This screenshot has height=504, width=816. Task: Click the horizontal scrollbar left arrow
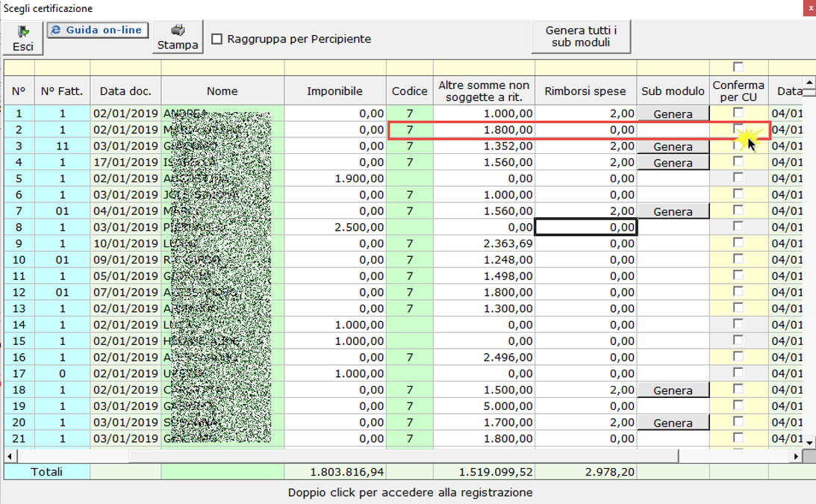click(x=10, y=456)
